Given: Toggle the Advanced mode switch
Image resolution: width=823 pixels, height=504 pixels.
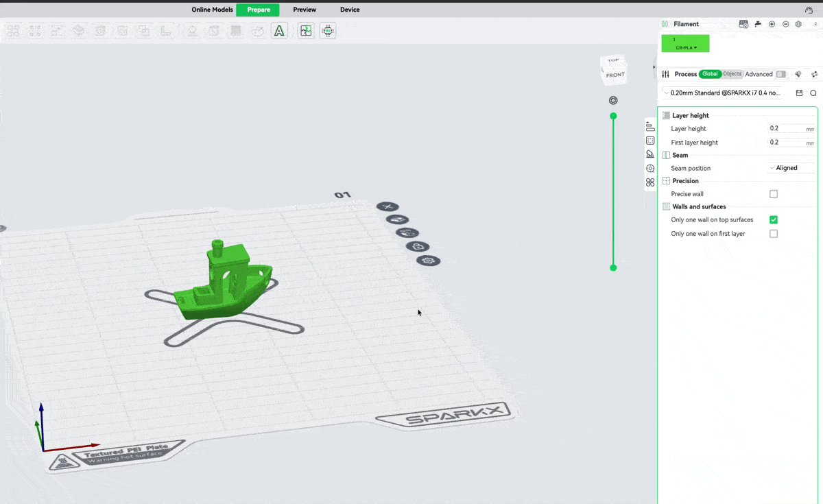Looking at the screenshot, I should pyautogui.click(x=780, y=74).
